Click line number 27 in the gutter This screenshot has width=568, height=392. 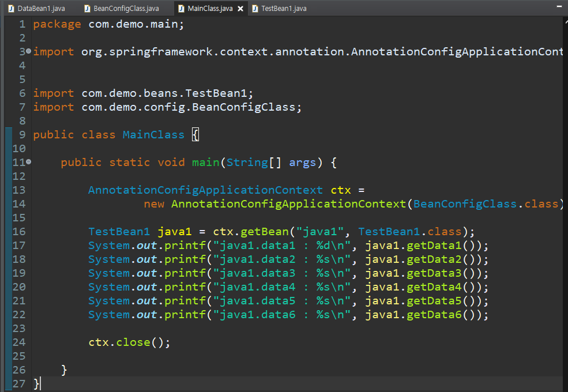[19, 384]
